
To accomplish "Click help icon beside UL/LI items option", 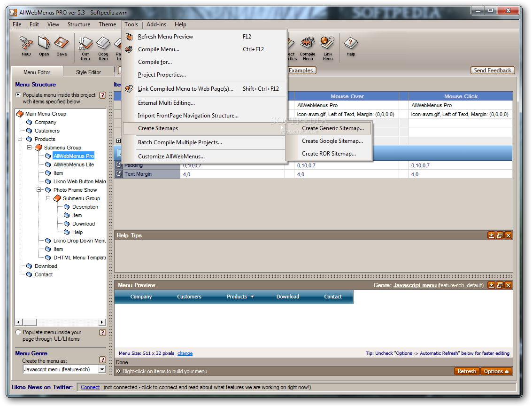I will [102, 333].
